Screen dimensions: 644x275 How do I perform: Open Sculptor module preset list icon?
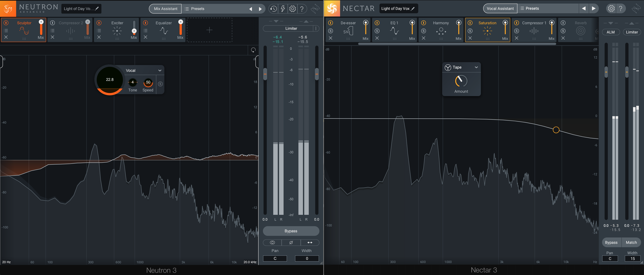pos(6,31)
